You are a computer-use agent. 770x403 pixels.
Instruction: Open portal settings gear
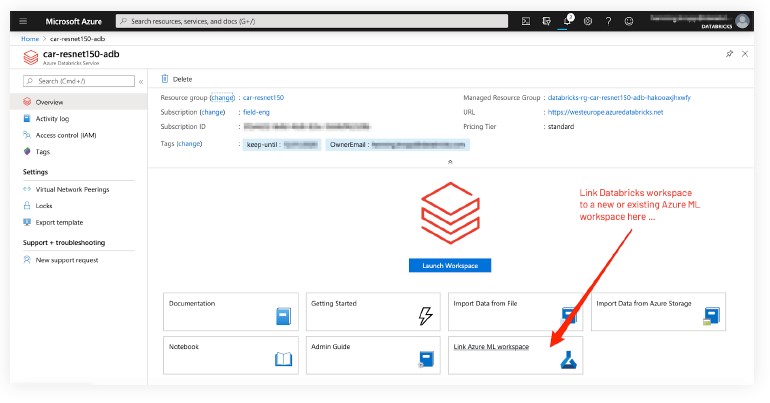pyautogui.click(x=588, y=21)
